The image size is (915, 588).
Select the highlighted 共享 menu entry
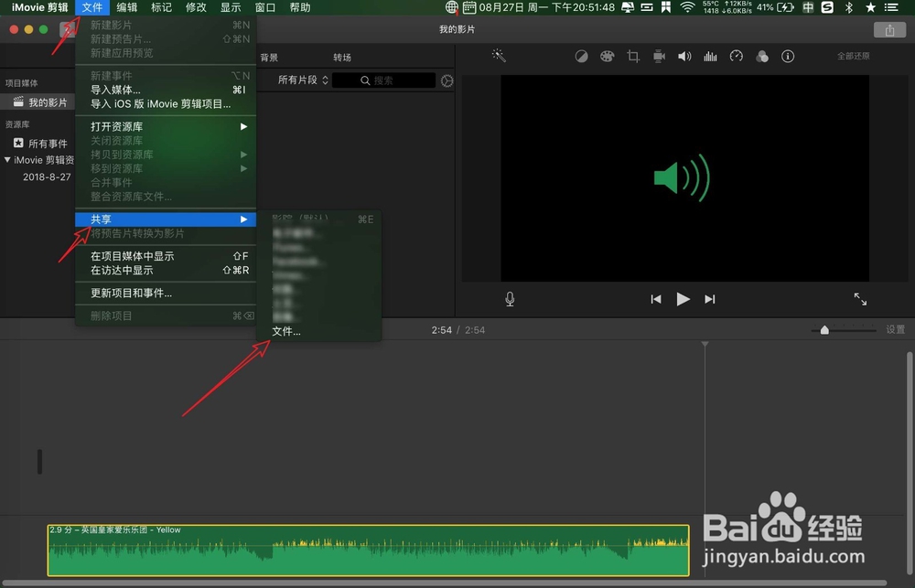click(166, 219)
